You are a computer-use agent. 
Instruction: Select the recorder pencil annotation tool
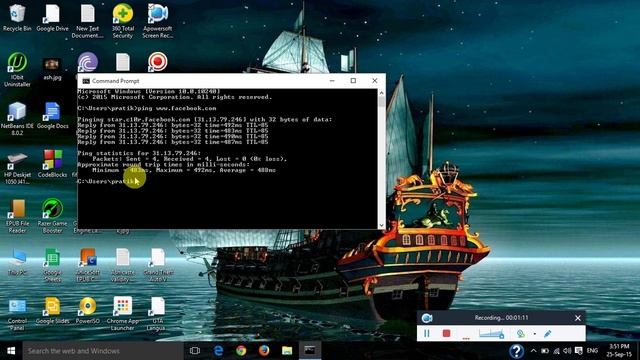[548, 333]
